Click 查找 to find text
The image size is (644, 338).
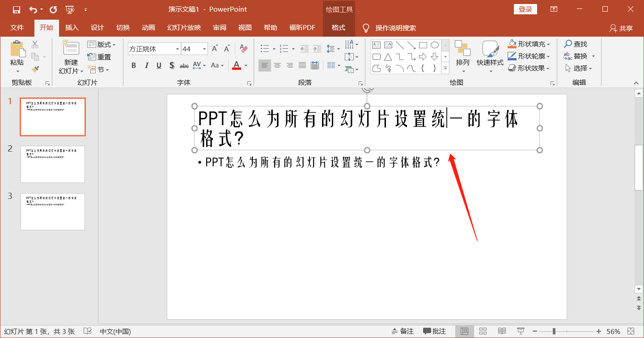(x=576, y=44)
